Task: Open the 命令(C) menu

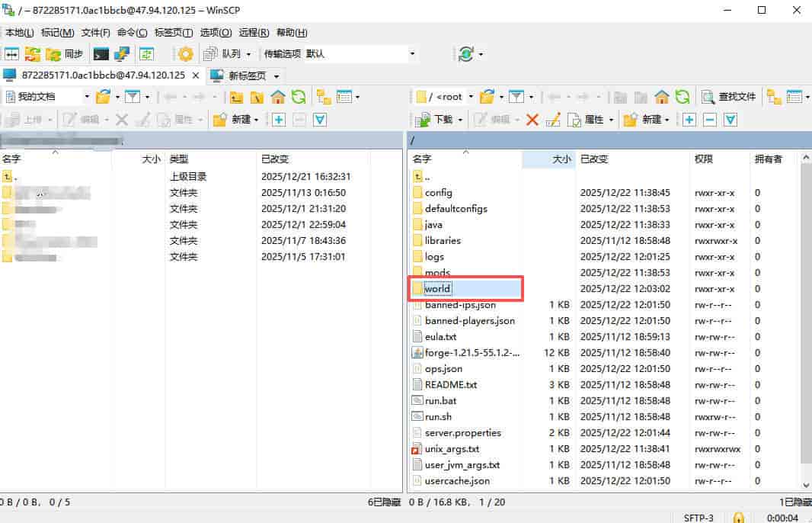Action: pos(133,33)
